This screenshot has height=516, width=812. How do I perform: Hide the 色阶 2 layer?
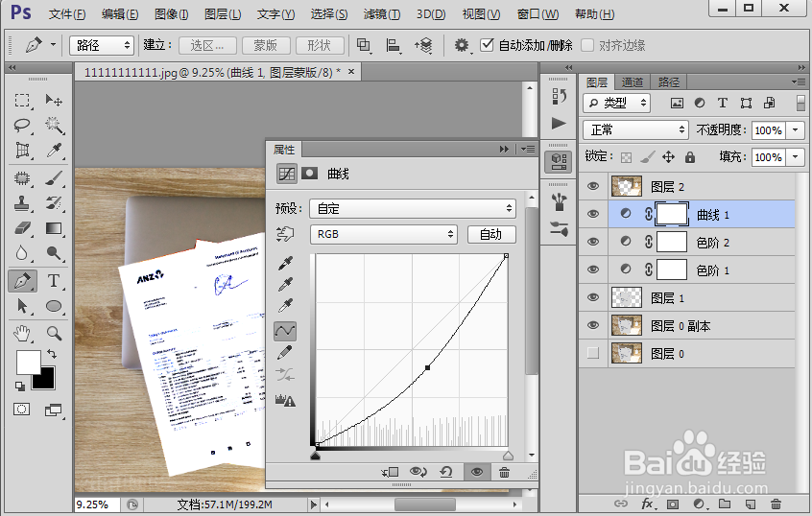pos(593,242)
